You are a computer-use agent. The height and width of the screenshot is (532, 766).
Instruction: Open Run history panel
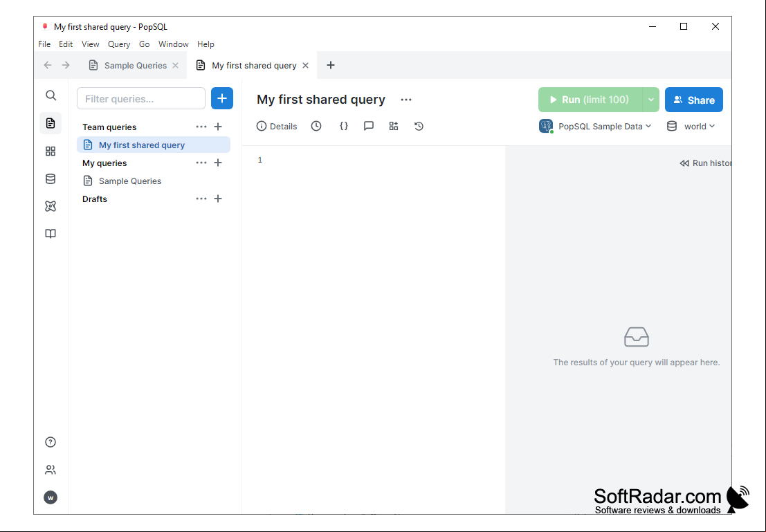click(705, 163)
